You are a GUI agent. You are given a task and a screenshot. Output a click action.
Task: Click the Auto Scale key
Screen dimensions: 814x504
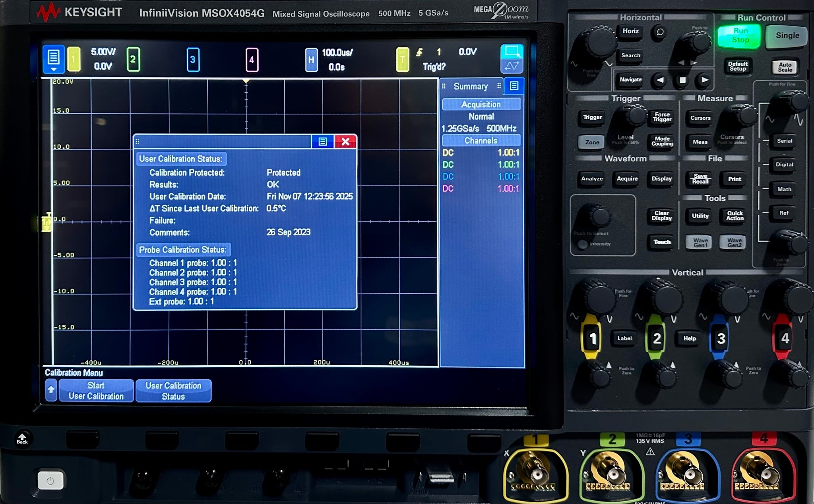[785, 67]
